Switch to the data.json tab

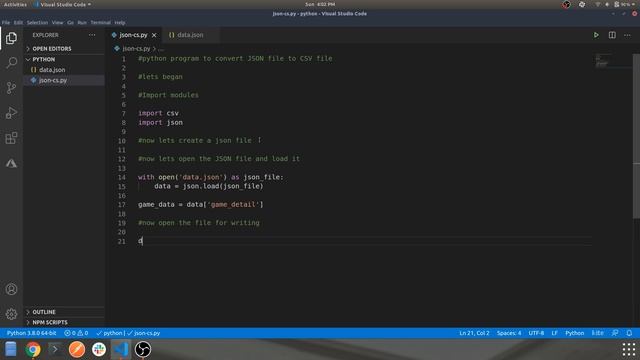tap(191, 35)
